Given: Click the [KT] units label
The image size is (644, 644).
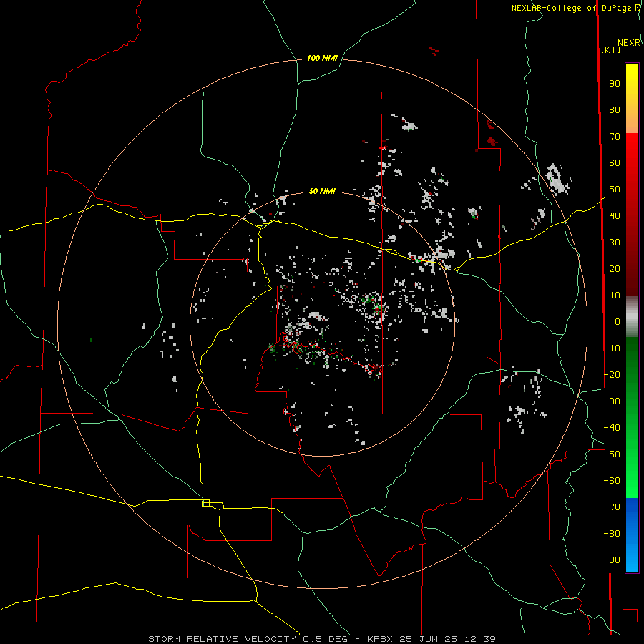Looking at the screenshot, I should (611, 49).
